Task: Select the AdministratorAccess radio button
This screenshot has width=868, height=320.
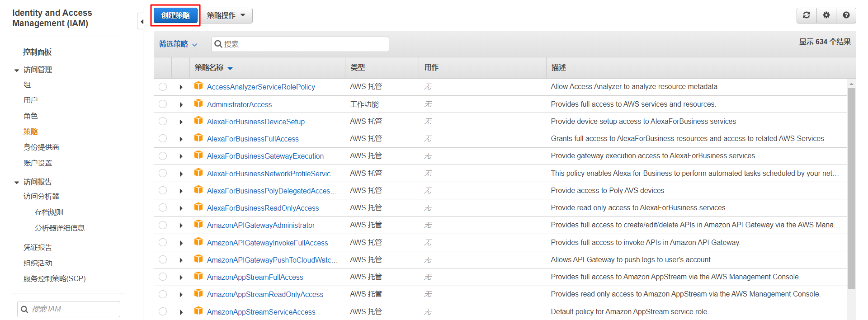Action: point(163,104)
